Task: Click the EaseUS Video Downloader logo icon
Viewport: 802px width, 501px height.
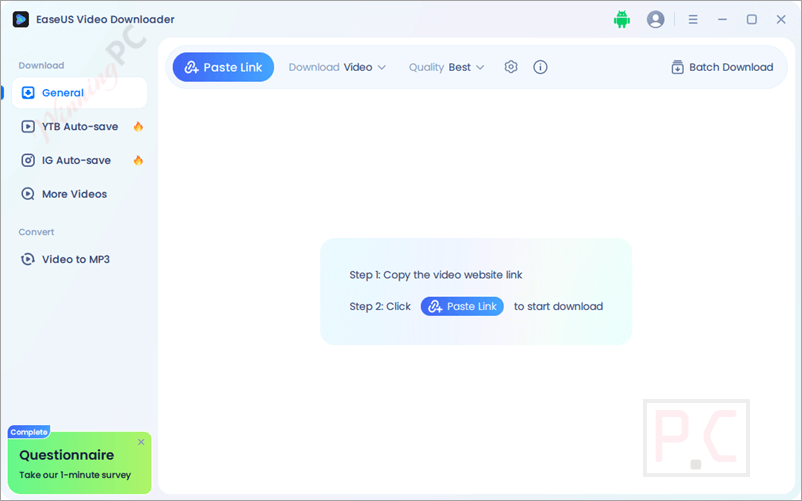Action: click(x=20, y=19)
